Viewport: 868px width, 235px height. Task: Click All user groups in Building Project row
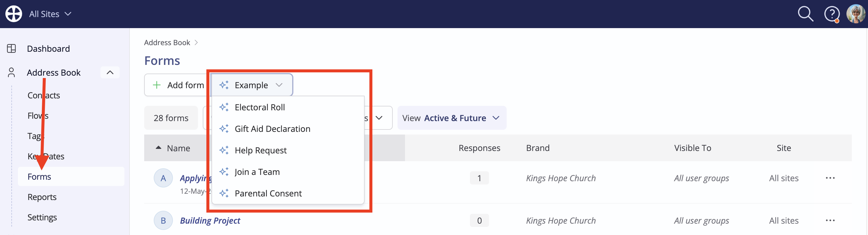(701, 221)
